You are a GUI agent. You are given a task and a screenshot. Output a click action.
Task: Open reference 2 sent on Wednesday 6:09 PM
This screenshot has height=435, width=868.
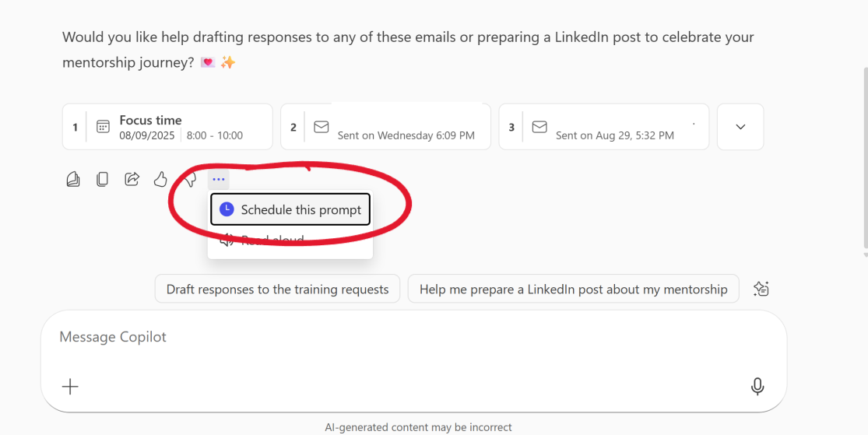[385, 127]
